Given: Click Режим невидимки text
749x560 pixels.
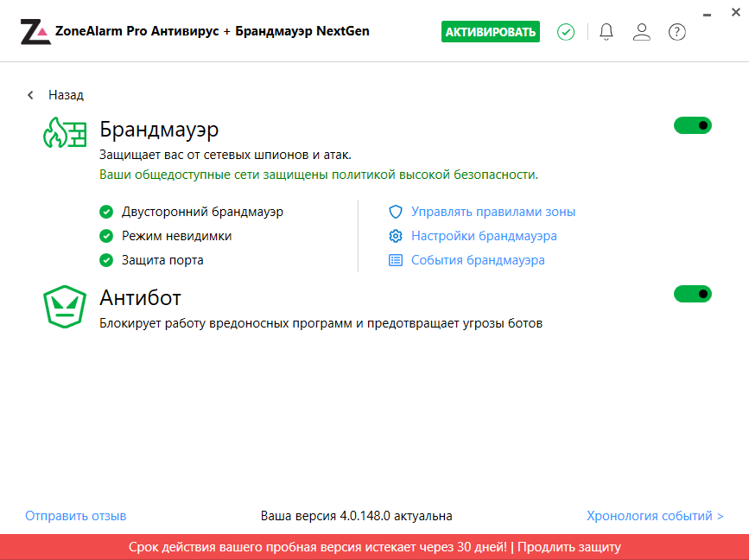Looking at the screenshot, I should coord(177,236).
